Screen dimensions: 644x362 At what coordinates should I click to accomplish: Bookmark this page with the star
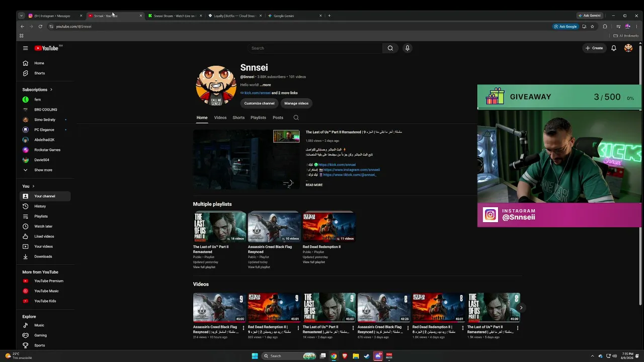tap(592, 27)
